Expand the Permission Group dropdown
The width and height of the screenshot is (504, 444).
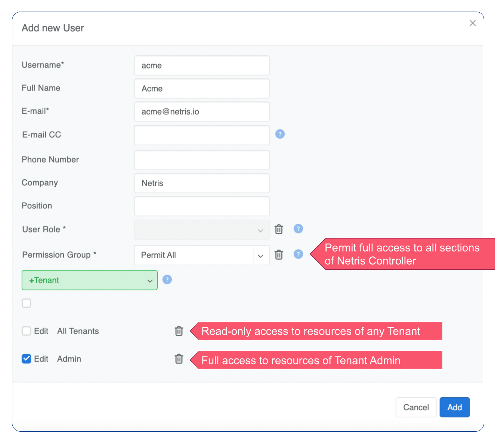coord(260,255)
